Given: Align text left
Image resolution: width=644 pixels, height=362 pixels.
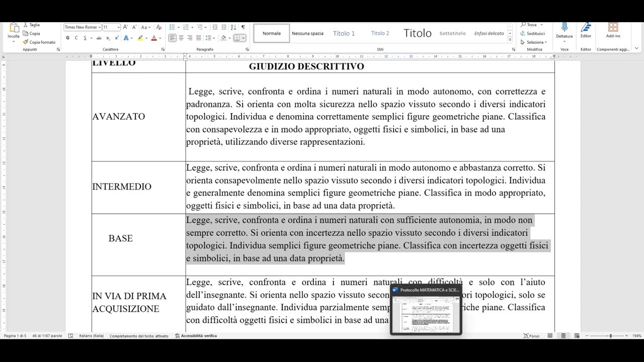Looking at the screenshot, I should click(173, 38).
